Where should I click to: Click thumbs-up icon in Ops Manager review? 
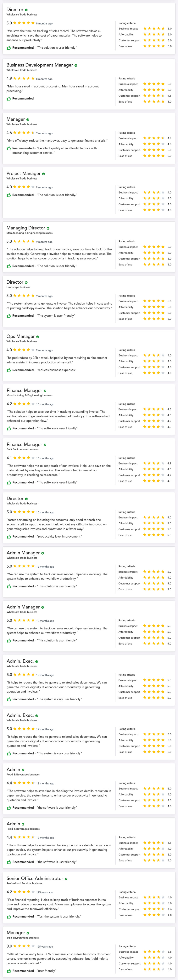pyautogui.click(x=9, y=370)
